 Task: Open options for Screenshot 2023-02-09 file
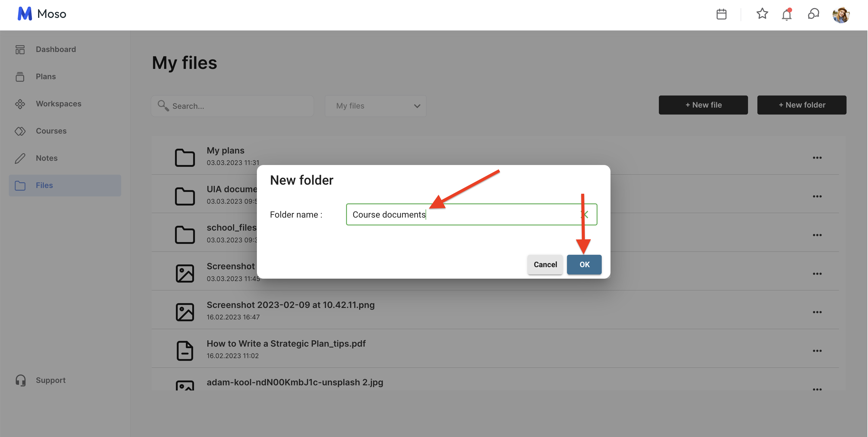[x=817, y=312]
